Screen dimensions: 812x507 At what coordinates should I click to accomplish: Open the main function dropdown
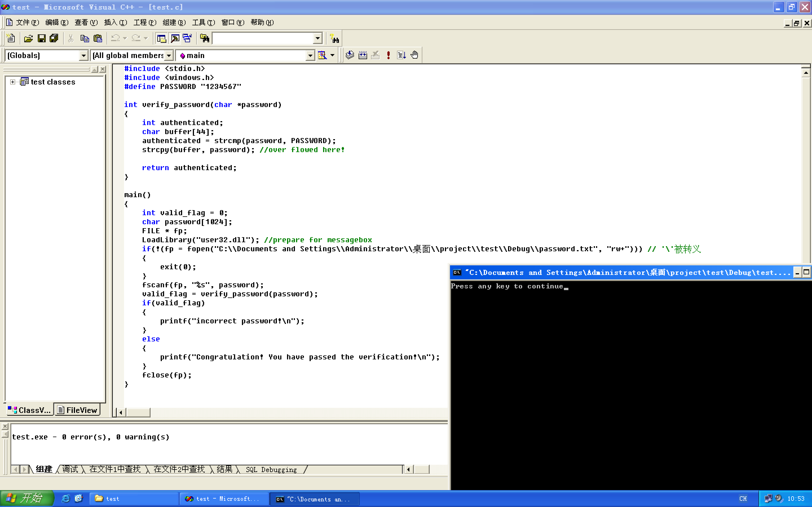(310, 56)
